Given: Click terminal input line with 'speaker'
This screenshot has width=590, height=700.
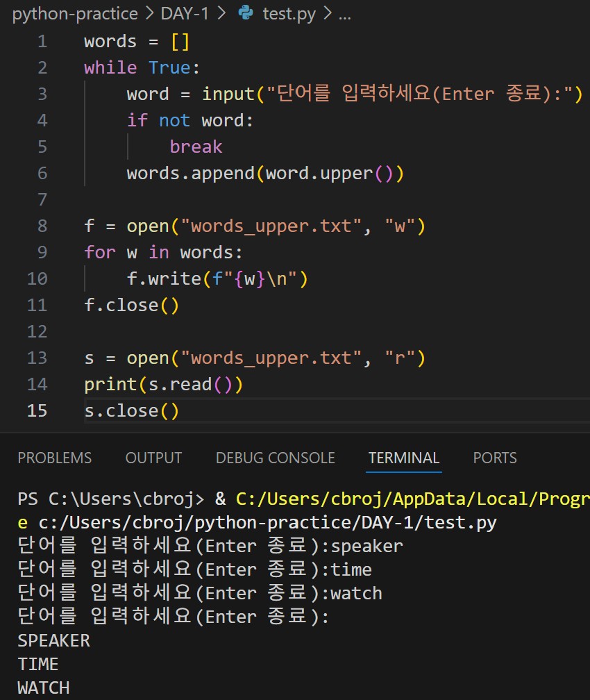Looking at the screenshot, I should tap(210, 546).
